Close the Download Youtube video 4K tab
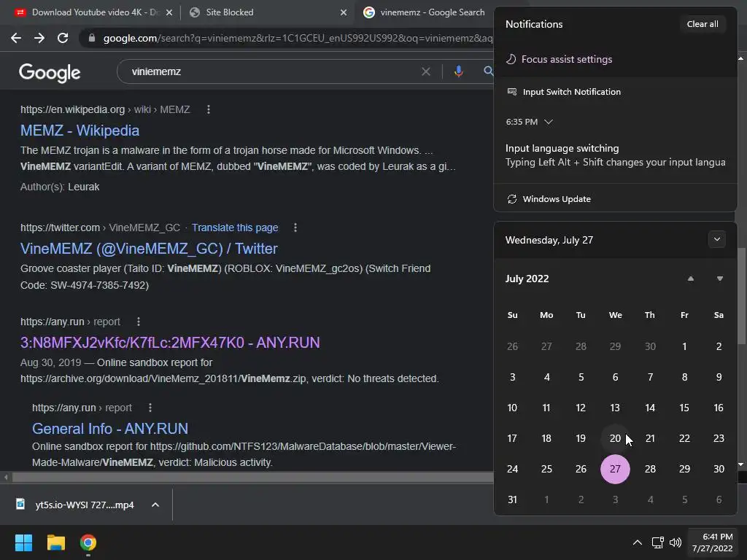 coord(169,12)
